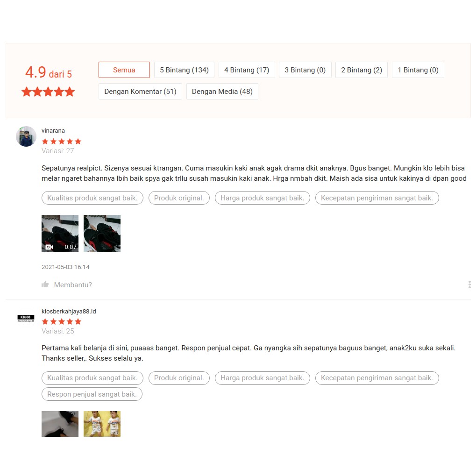Viewport: 476px width, 476px height.
Task: Play the 0:07 video review thumbnail
Action: click(x=60, y=234)
